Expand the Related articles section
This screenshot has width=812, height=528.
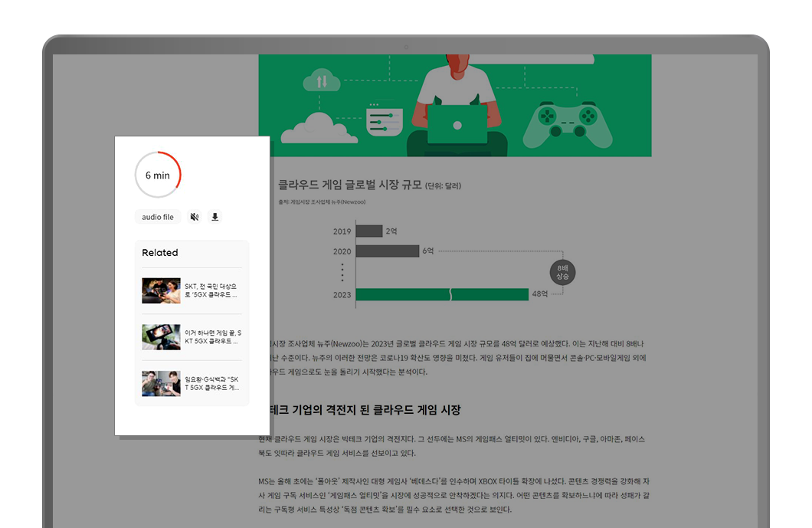click(x=159, y=252)
